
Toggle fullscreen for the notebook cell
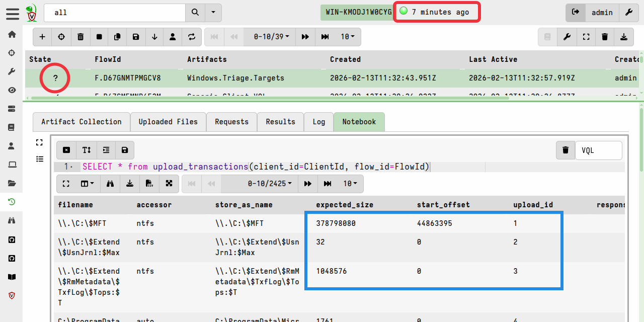pyautogui.click(x=40, y=142)
